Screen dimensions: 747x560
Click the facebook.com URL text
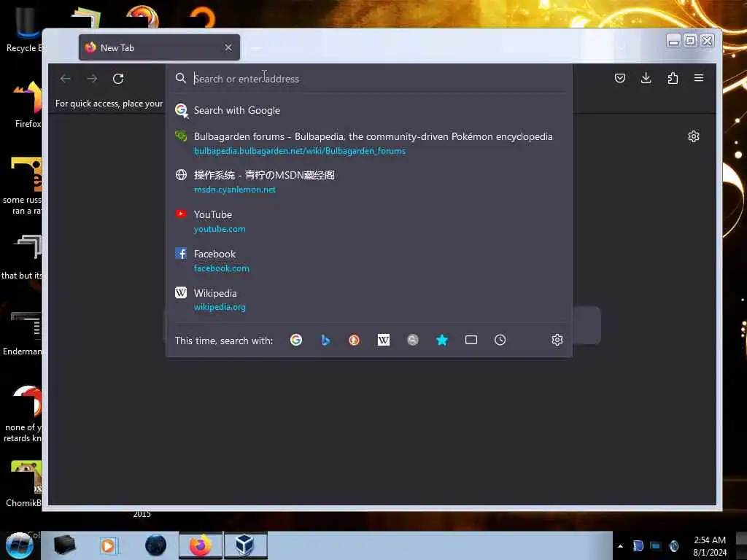(x=222, y=268)
